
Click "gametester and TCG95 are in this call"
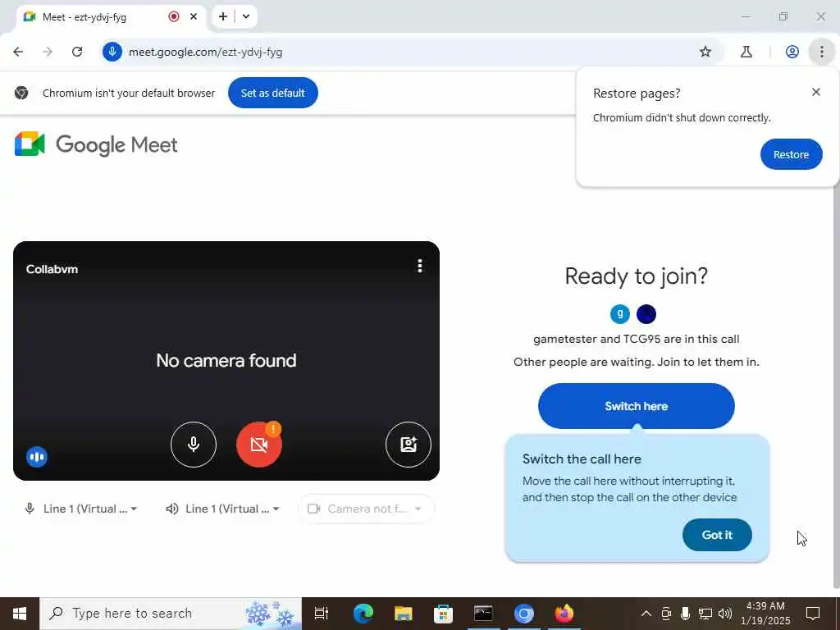pyautogui.click(x=636, y=339)
